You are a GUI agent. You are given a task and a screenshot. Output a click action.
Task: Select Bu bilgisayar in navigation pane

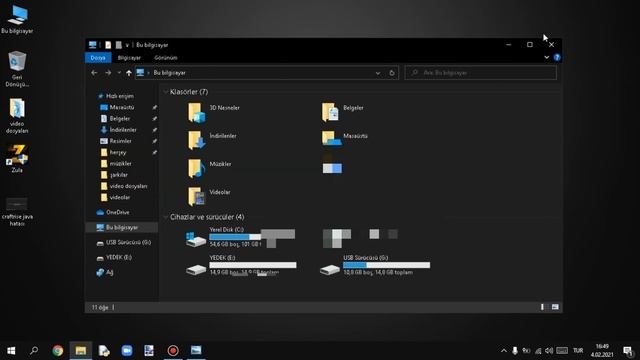(122, 227)
